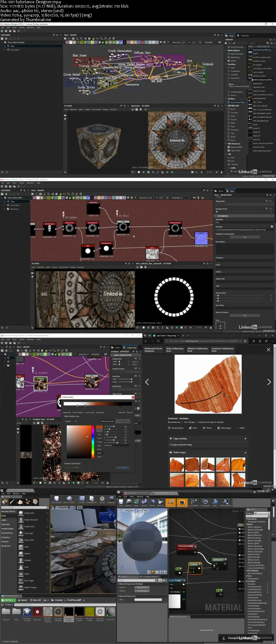This screenshot has height=644, width=276.
Task: Select Houdini Engine category in Modes
Action: [x=8, y=529]
